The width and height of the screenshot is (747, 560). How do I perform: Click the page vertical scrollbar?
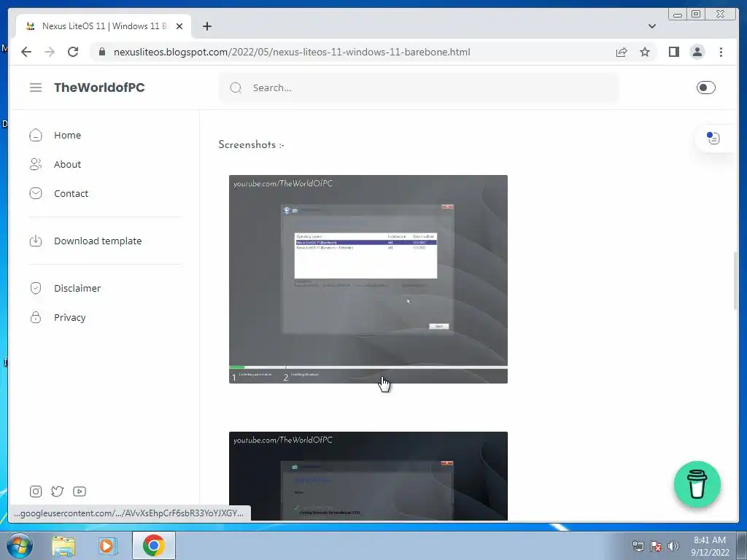pos(735,281)
